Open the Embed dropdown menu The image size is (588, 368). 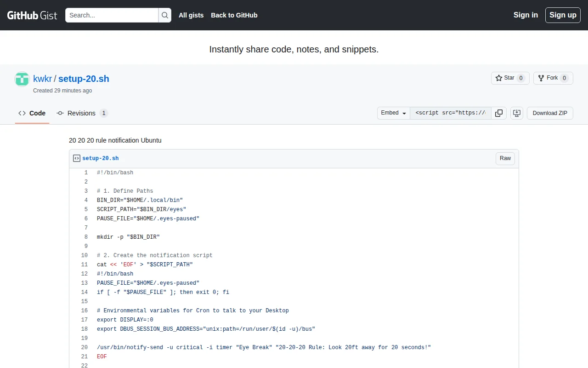[394, 113]
